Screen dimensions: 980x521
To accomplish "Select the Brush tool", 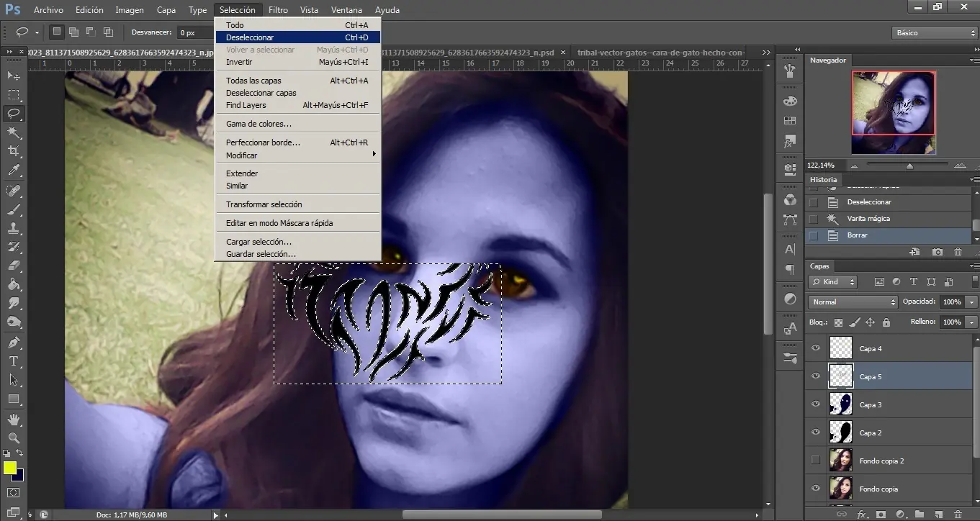I will tap(14, 209).
